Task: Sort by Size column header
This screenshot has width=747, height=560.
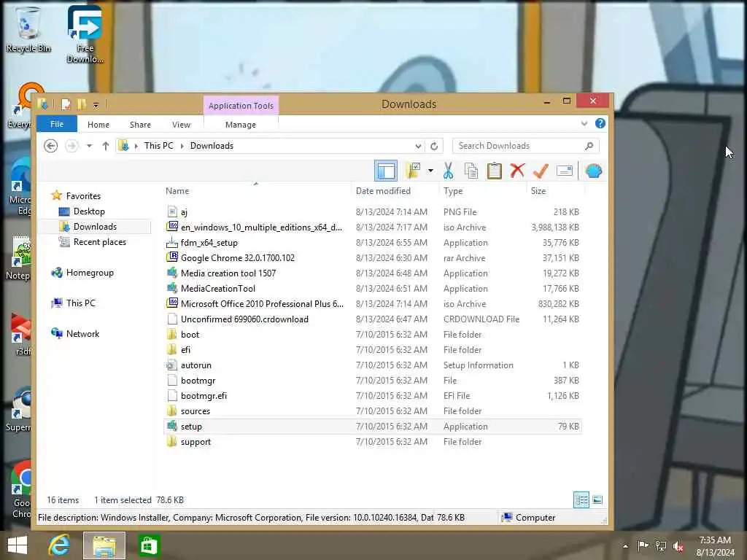Action: (538, 191)
